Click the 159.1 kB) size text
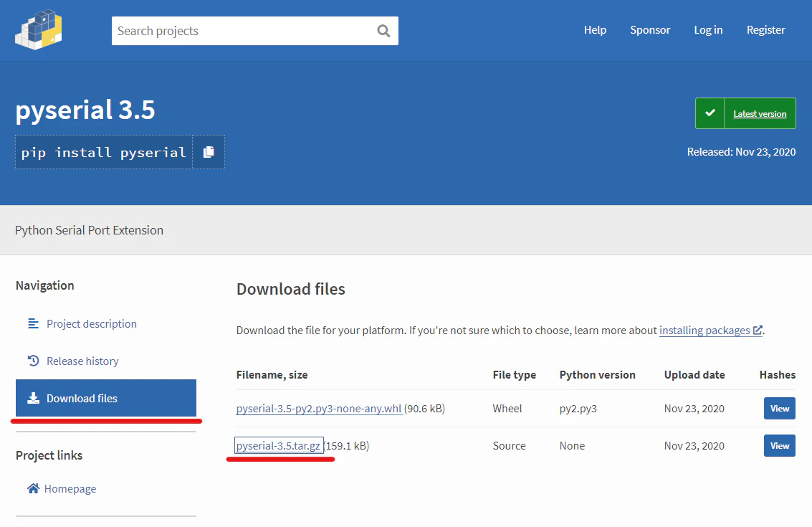The image size is (812, 527). [x=348, y=446]
